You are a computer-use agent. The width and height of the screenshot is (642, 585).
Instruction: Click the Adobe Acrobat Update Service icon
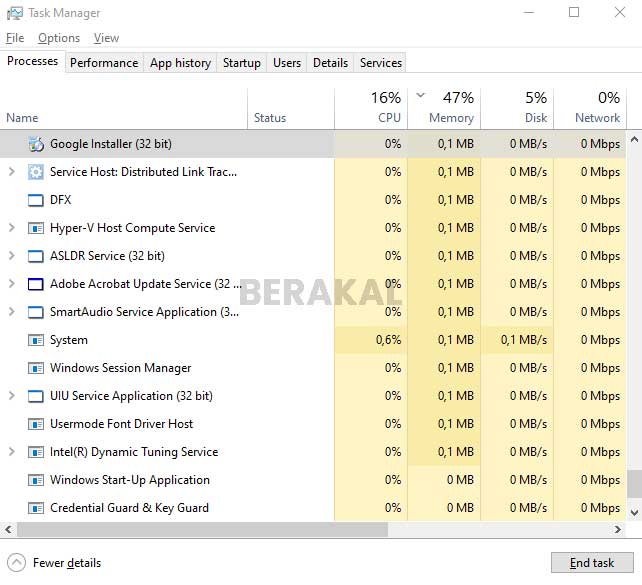pyautogui.click(x=36, y=284)
